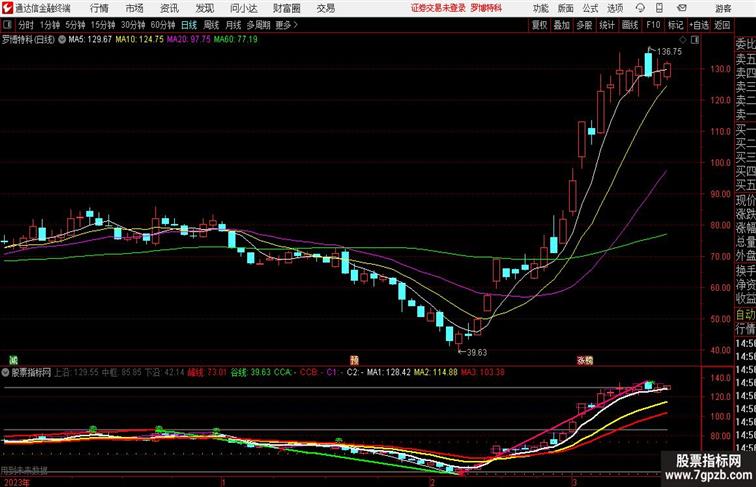Switch to 15分钟 period
Image resolution: width=756 pixels, height=487 pixels.
coord(103,25)
